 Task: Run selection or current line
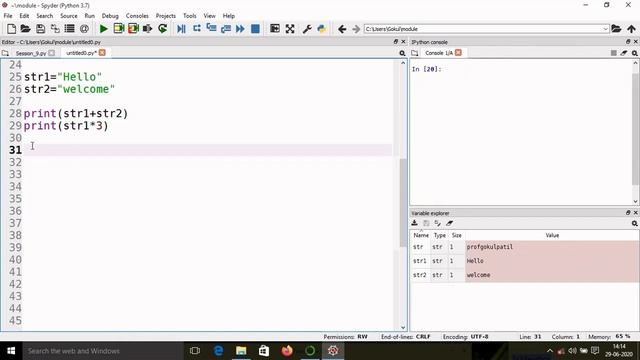point(147,29)
